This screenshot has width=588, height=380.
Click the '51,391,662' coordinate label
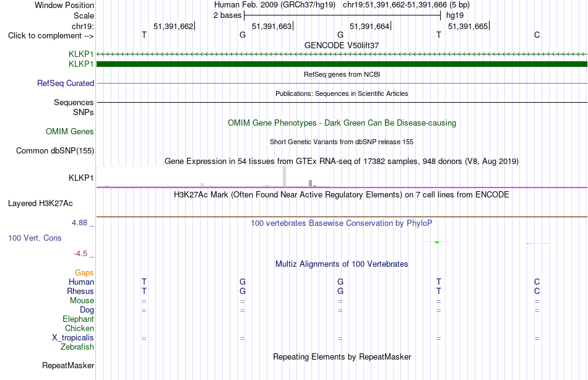coord(173,26)
